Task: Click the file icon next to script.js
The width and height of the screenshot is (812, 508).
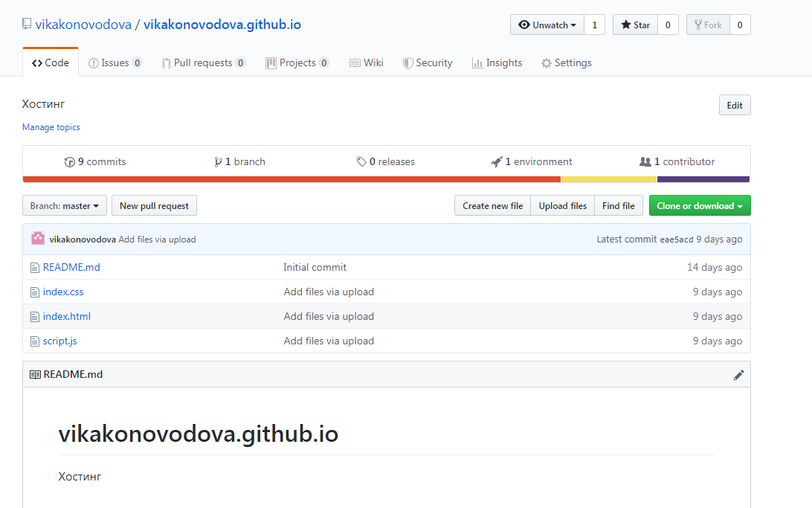Action: (x=35, y=341)
